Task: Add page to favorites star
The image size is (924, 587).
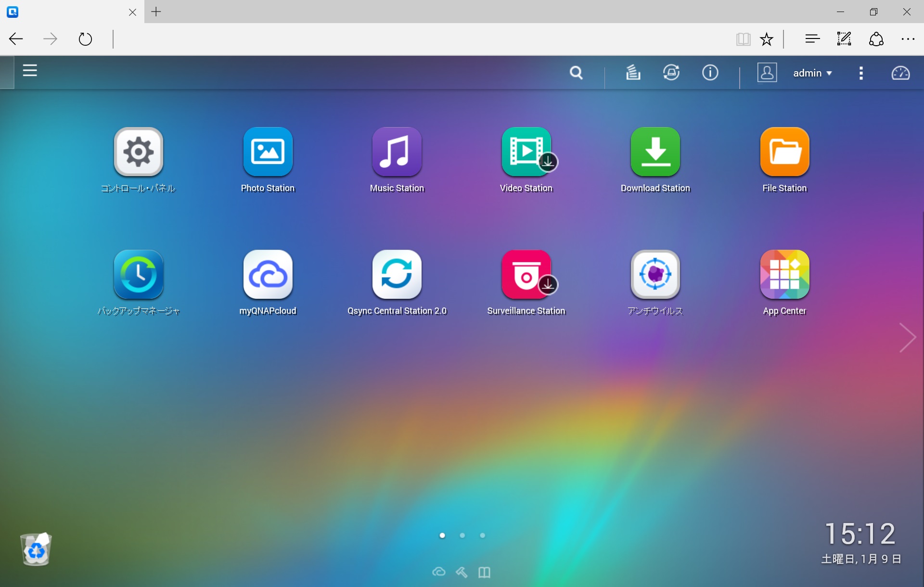Action: (x=767, y=39)
